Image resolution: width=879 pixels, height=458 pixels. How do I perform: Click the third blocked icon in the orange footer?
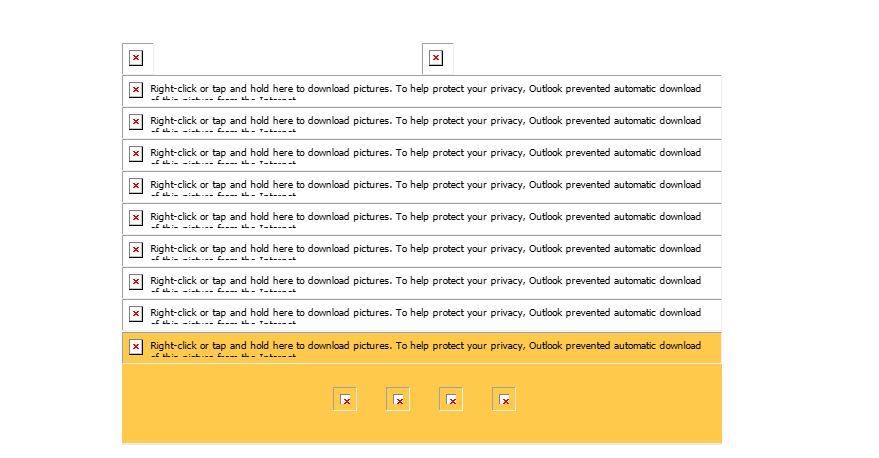[x=452, y=400]
